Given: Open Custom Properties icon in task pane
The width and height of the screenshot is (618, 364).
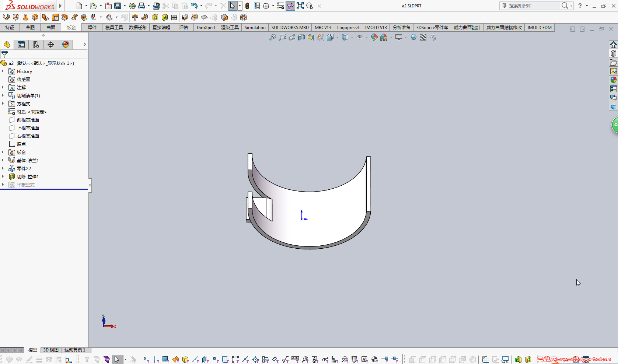Looking at the screenshot, I should click(614, 89).
